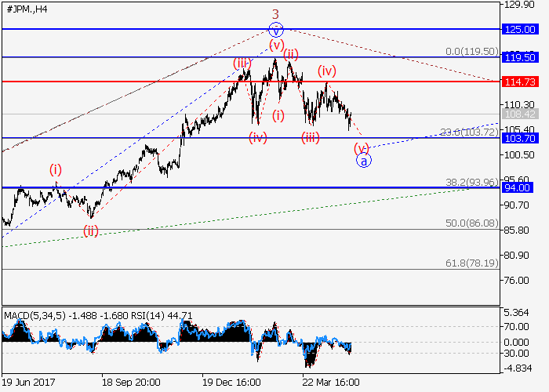Screen dimensions: 549x392
Task: Select the Fibonacci 50.0(86.08) label
Action: [473, 223]
